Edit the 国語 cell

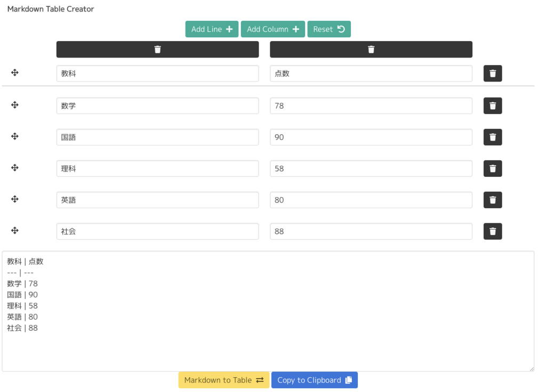coord(157,137)
